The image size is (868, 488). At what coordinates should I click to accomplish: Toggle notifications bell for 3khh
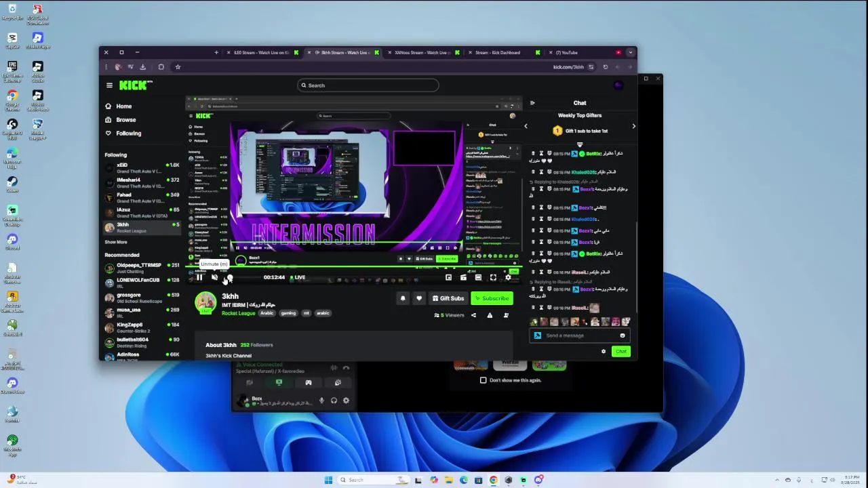[x=403, y=298]
